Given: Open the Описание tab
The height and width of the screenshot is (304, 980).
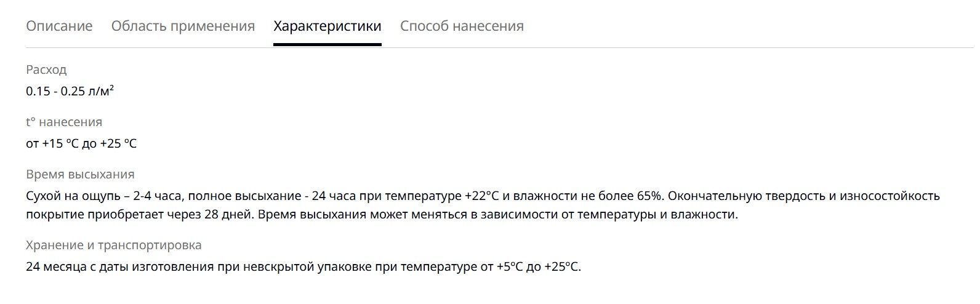Looking at the screenshot, I should (59, 26).
